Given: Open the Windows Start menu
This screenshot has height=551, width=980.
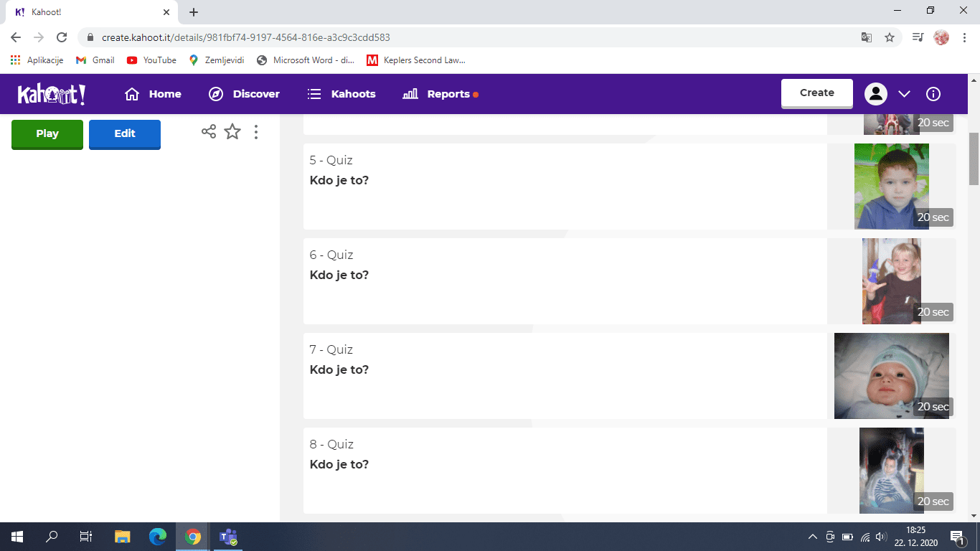Looking at the screenshot, I should pos(17,537).
